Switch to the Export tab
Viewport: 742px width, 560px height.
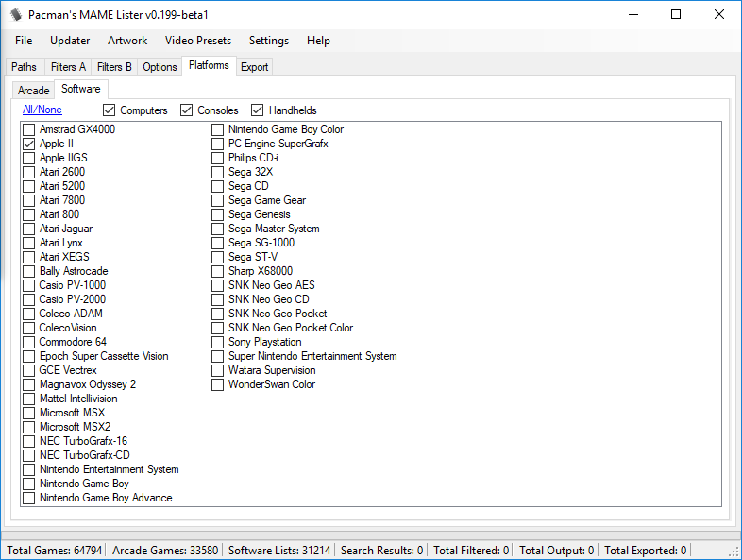[254, 67]
